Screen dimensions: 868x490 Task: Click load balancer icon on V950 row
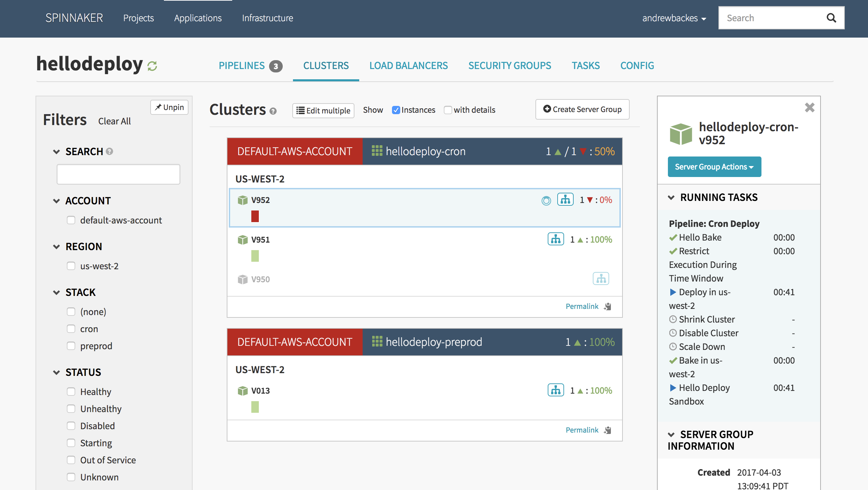tap(601, 279)
